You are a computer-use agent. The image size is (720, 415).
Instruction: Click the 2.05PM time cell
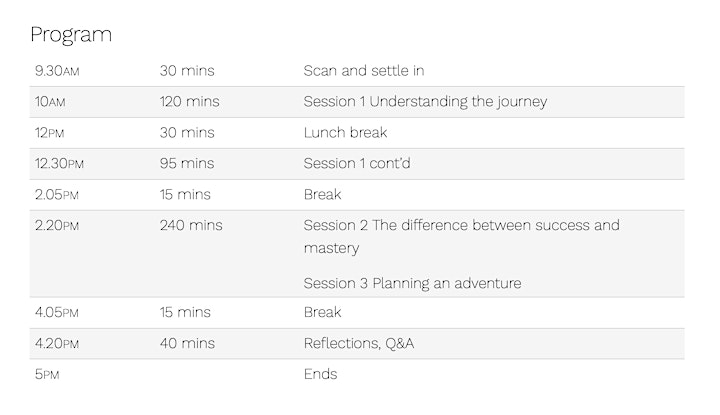pyautogui.click(x=57, y=195)
